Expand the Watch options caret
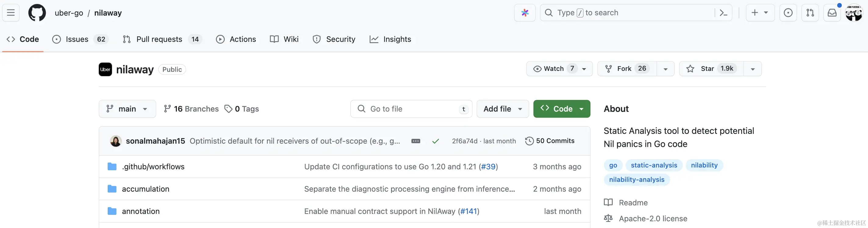Viewport: 868px width, 228px height. (584, 69)
